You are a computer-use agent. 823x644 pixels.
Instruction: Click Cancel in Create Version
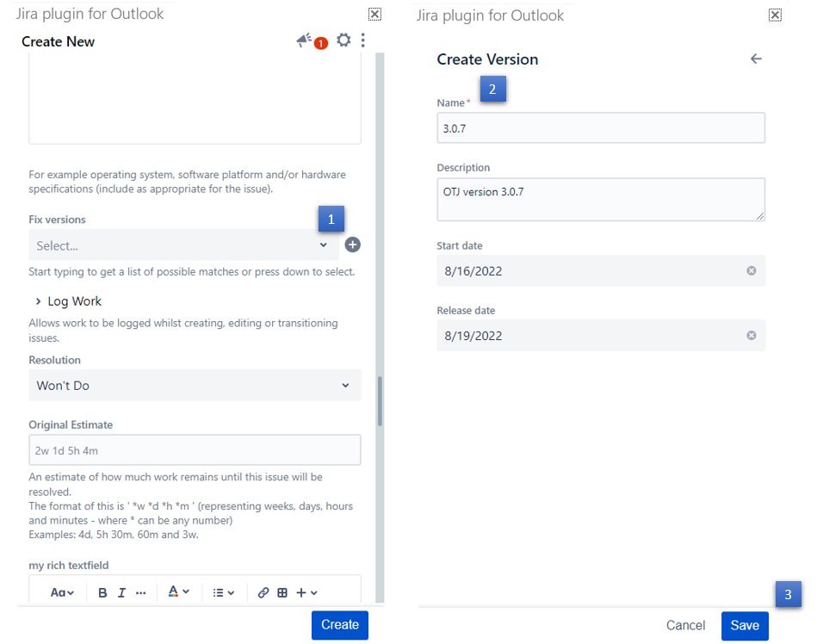(685, 626)
